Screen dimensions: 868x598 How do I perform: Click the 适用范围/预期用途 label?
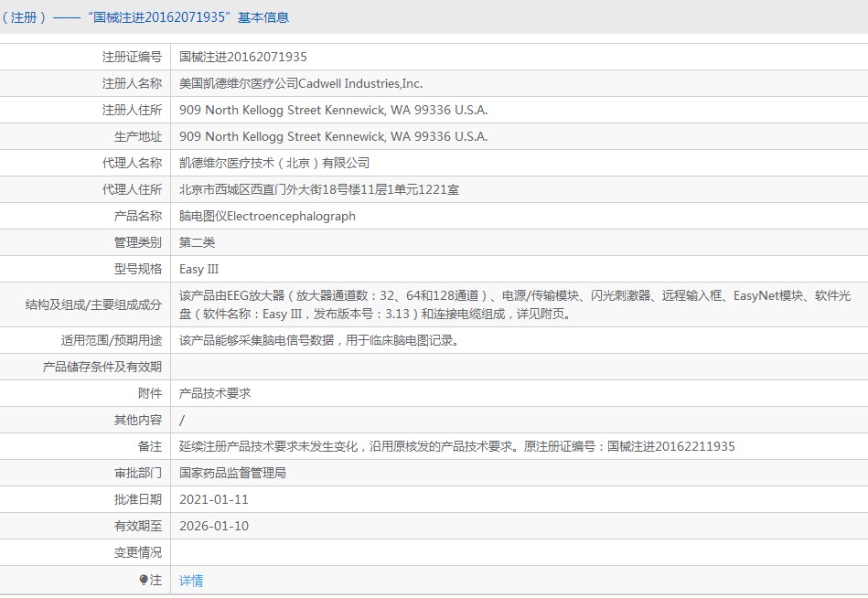[x=112, y=340]
